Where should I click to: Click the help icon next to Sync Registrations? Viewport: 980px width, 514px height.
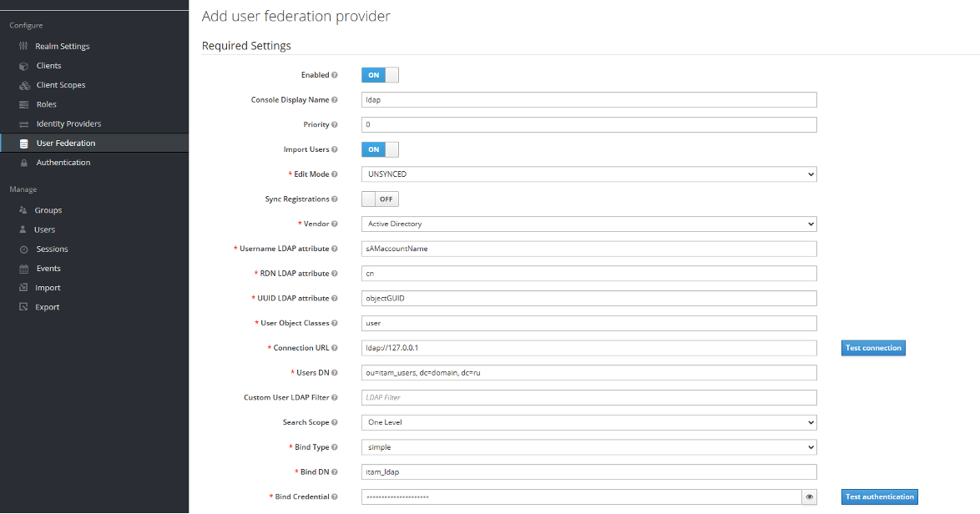pos(335,199)
